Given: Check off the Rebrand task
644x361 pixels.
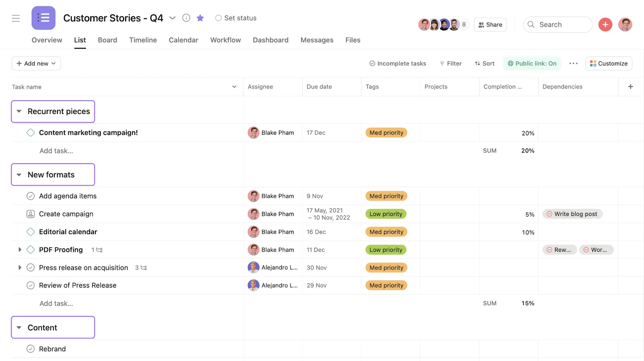Looking at the screenshot, I should tap(31, 349).
